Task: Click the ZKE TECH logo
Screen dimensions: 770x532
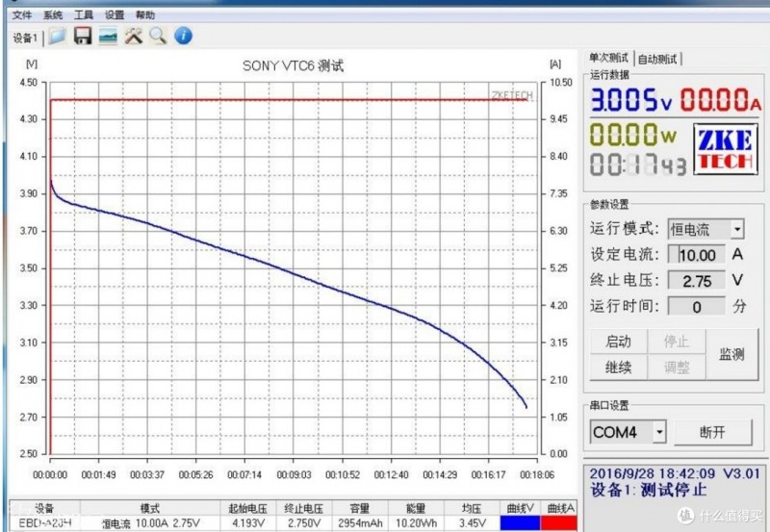Action: pyautogui.click(x=726, y=149)
